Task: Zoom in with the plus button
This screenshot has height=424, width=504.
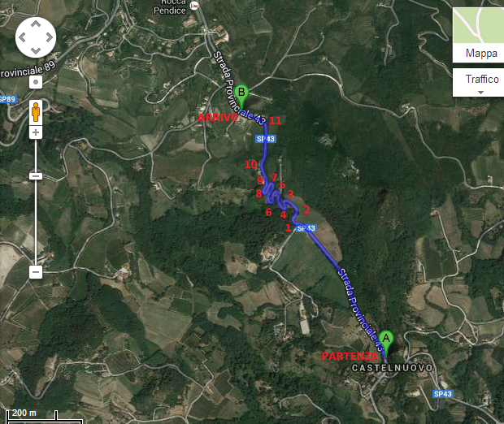Action: [x=36, y=132]
